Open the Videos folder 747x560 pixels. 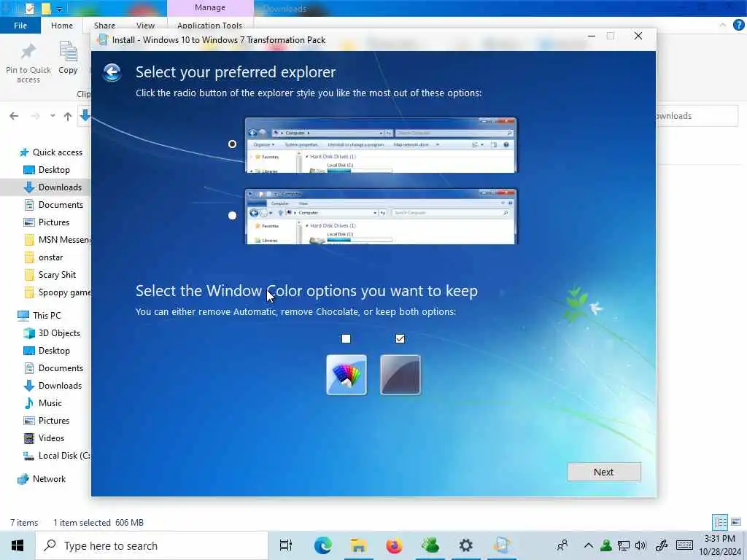(x=44, y=438)
